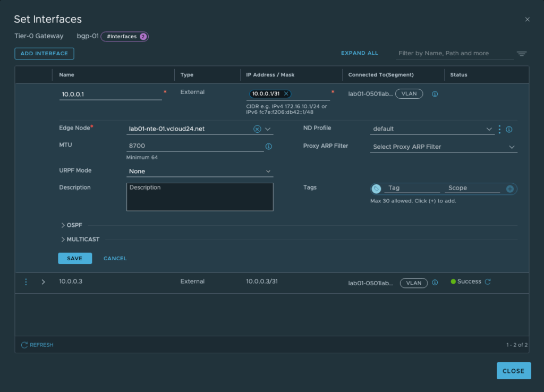Screen dimensions: 544x392
Task: Open the MTU info tooltip icon
Action: point(268,146)
